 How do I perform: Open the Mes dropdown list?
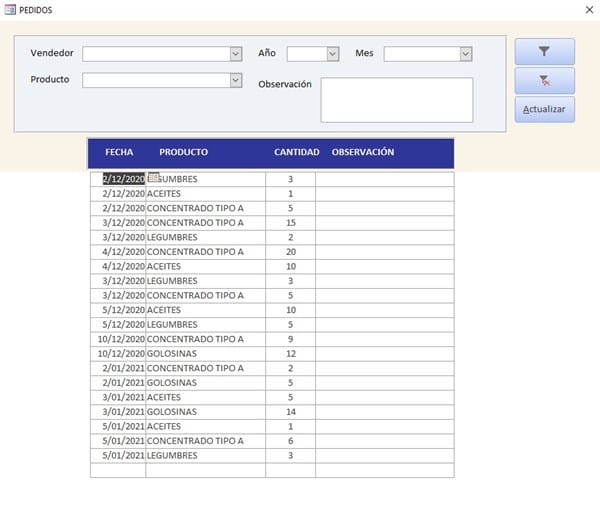pos(465,54)
